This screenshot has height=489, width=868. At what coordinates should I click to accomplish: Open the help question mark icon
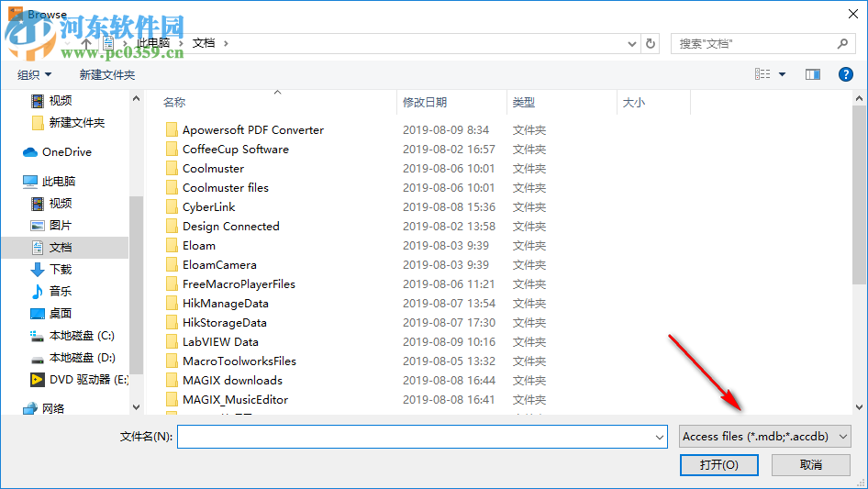coord(845,74)
